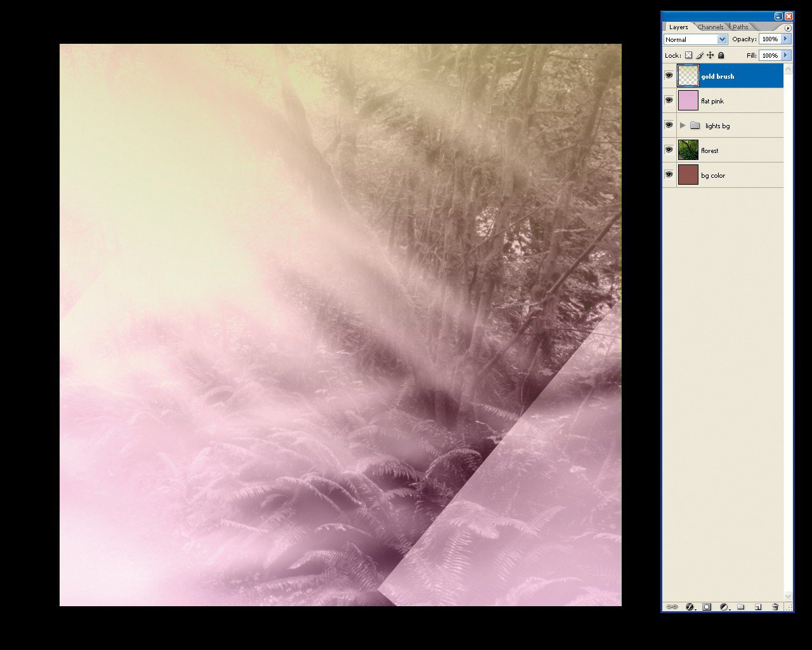Select the gold brush layer thumbnail
This screenshot has width=812, height=650.
(x=688, y=76)
